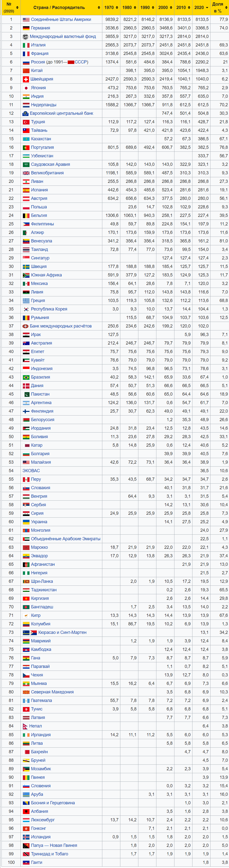Select the 9839,2 value for USA 1970
Viewport: 229px width, 868px height.
click(112, 19)
